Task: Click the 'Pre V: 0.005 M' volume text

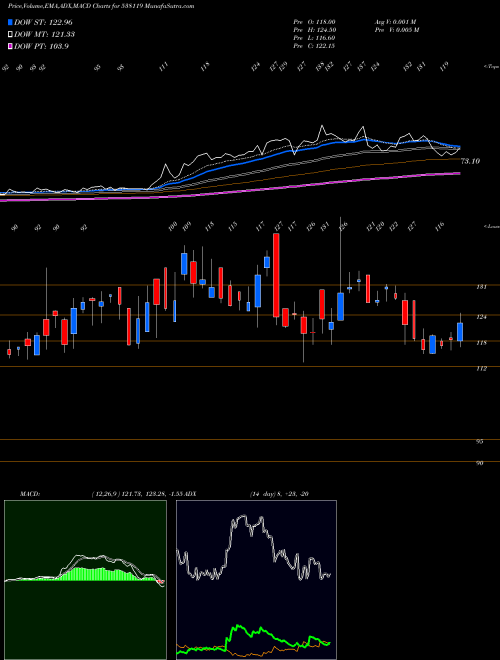Action: 396,30
